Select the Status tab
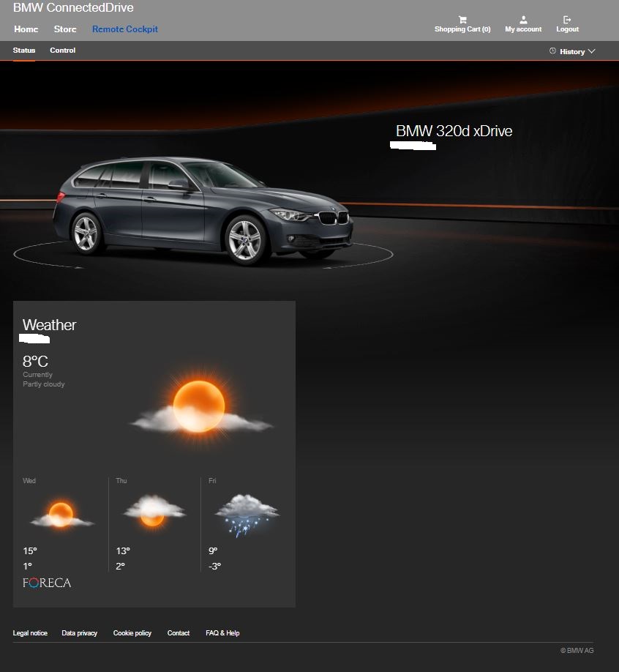 coord(23,51)
